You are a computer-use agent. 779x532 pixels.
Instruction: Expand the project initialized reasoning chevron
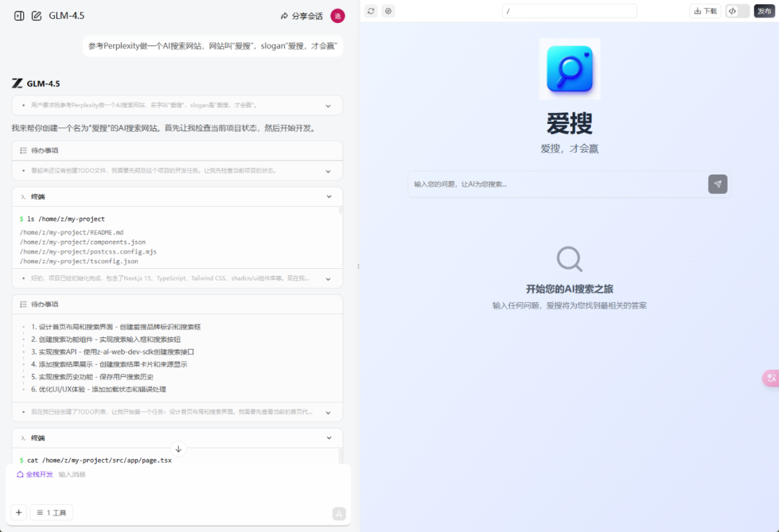click(328, 279)
